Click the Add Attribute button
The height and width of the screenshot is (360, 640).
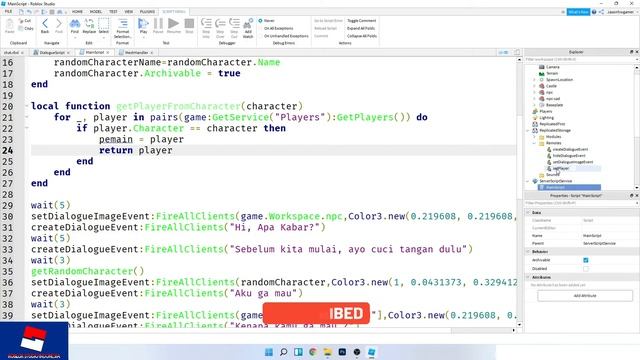click(x=585, y=296)
